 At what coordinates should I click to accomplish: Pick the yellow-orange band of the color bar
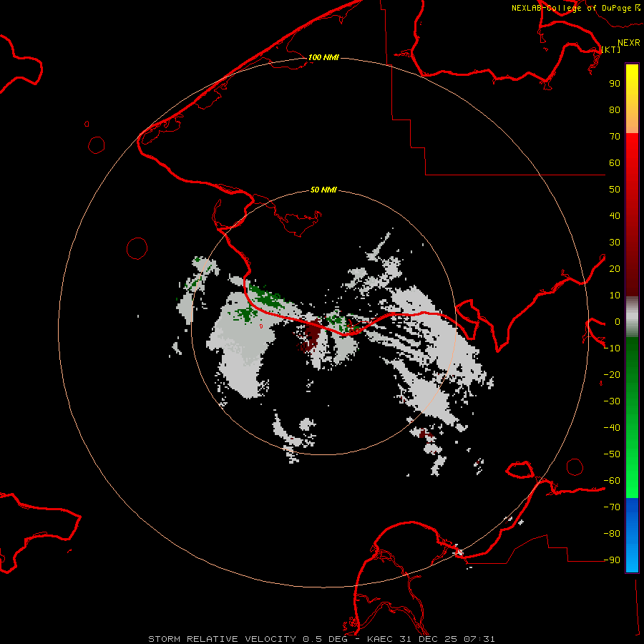tap(632, 99)
